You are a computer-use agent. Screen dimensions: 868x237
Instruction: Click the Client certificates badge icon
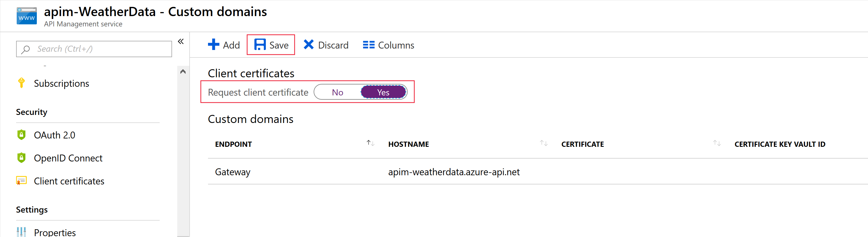(22, 181)
